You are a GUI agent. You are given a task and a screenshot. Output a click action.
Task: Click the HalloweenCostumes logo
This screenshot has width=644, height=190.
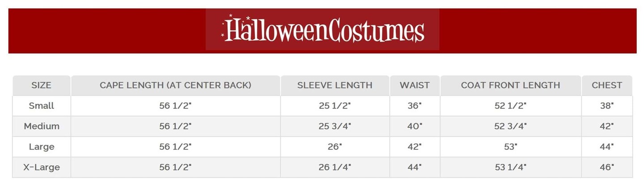pyautogui.click(x=322, y=30)
